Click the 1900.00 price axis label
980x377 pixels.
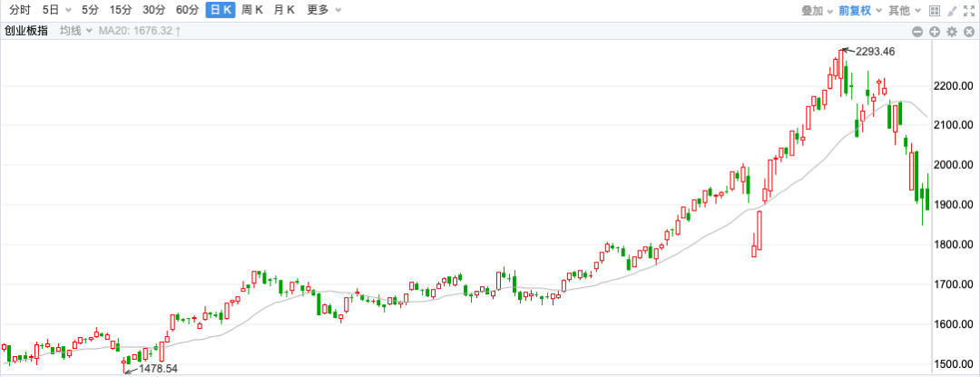(953, 204)
